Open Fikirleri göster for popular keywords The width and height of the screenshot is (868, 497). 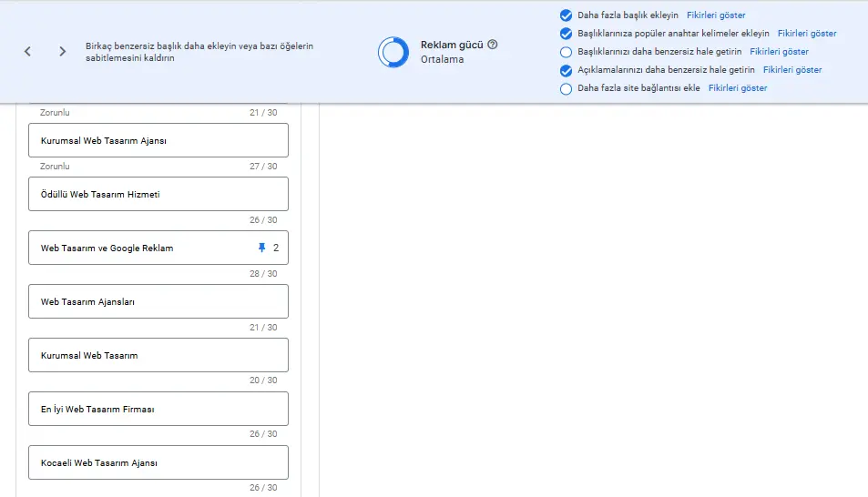[x=807, y=34]
